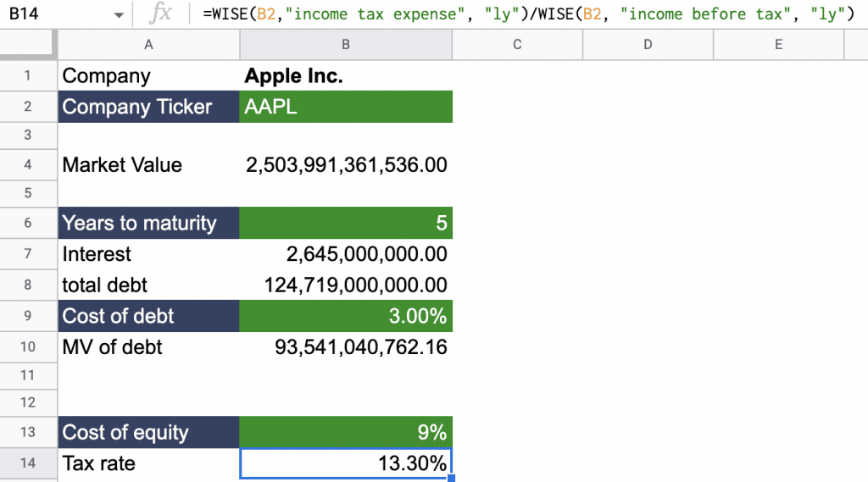Select the Cost of equity 9% cell
868x482 pixels.
346,432
